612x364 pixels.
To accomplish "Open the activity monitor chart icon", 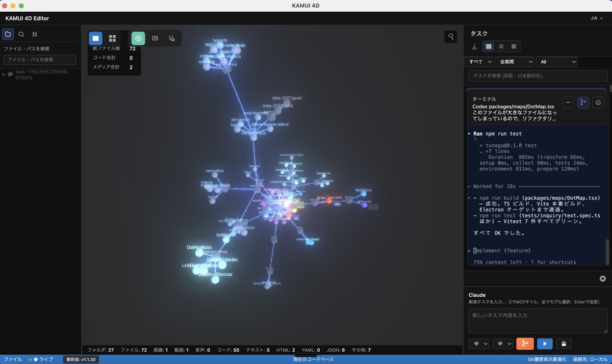I will click(x=155, y=38).
